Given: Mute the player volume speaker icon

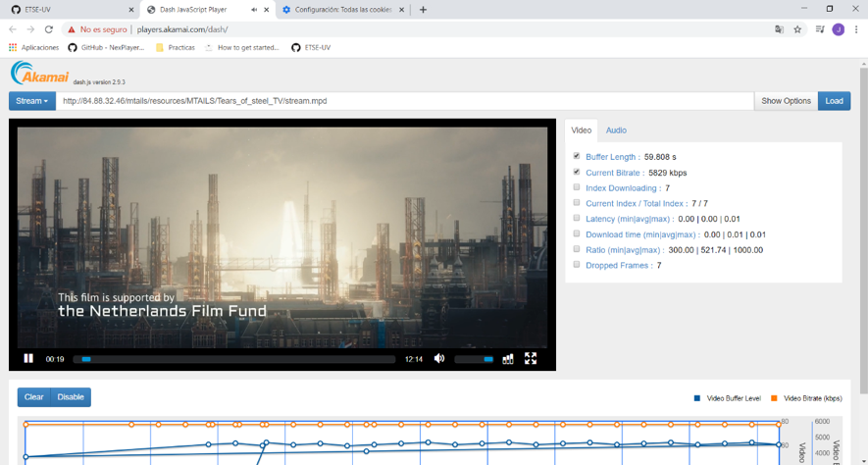Looking at the screenshot, I should tap(439, 359).
